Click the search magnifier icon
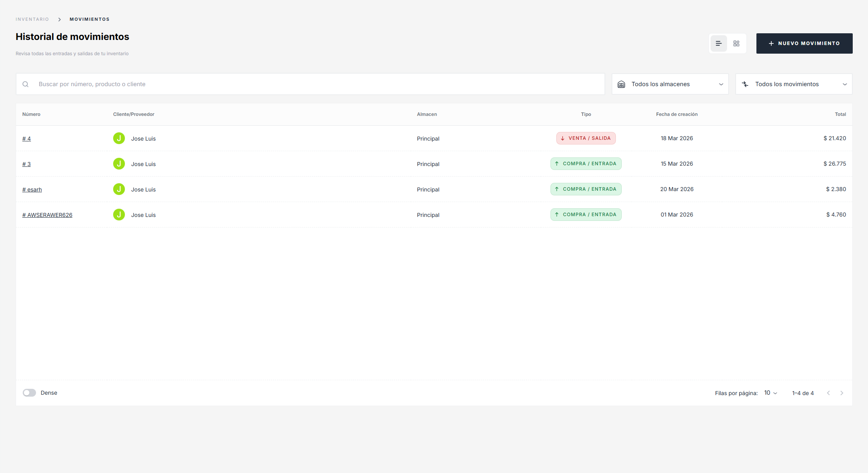This screenshot has width=868, height=473. (x=25, y=84)
